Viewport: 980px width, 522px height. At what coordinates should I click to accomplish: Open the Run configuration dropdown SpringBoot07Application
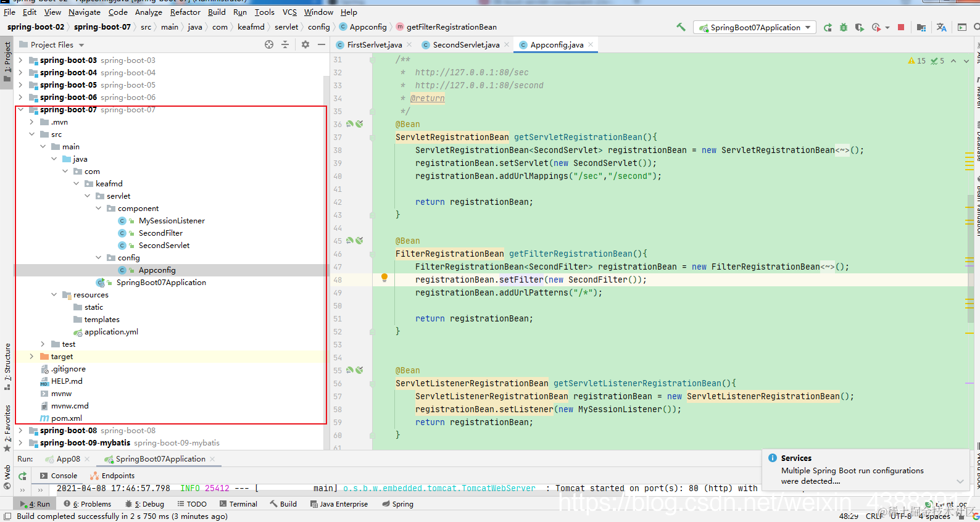754,27
